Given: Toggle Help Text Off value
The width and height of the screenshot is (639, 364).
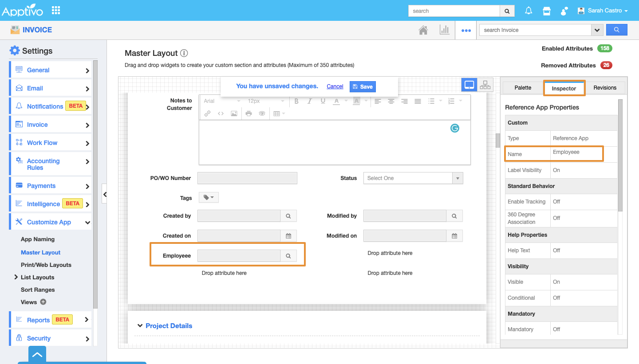Looking at the screenshot, I should pyautogui.click(x=556, y=250).
